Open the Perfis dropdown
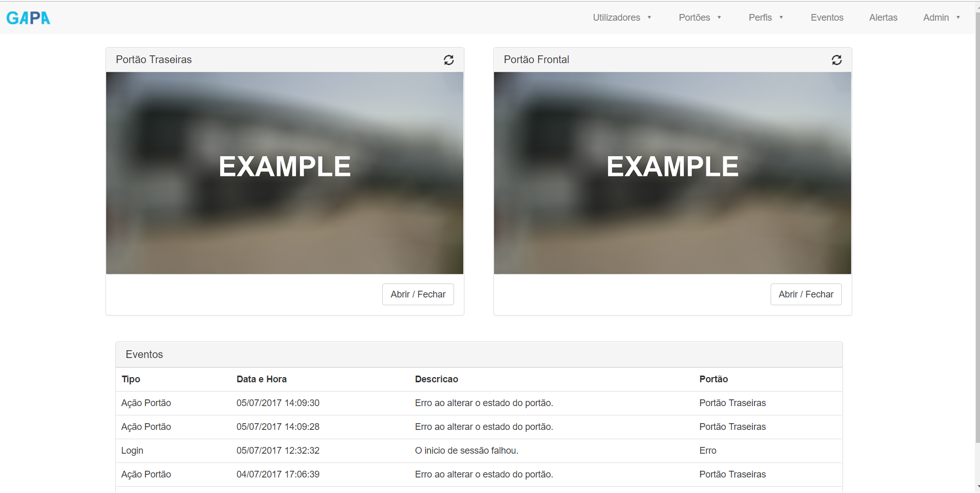This screenshot has height=493, width=980. (x=766, y=18)
